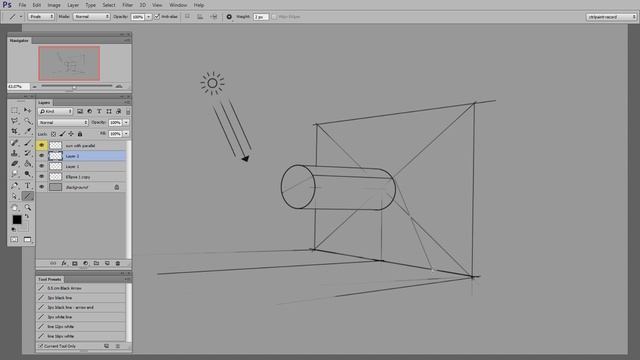
Task: Select the Eyedropper tool
Action: tap(27, 131)
